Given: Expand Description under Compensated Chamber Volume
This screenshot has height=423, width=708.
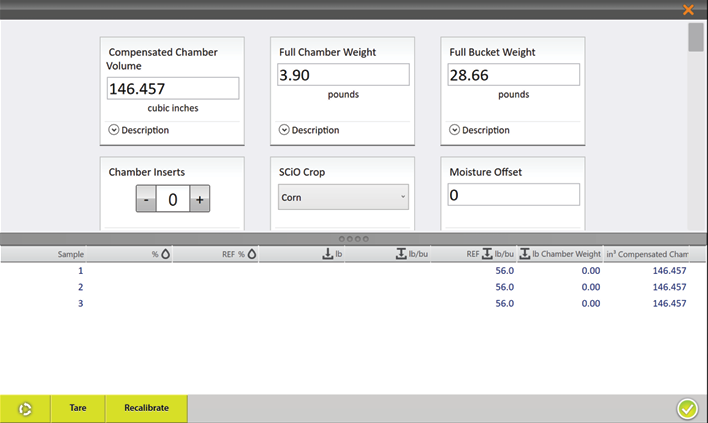Looking at the screenshot, I should 139,130.
